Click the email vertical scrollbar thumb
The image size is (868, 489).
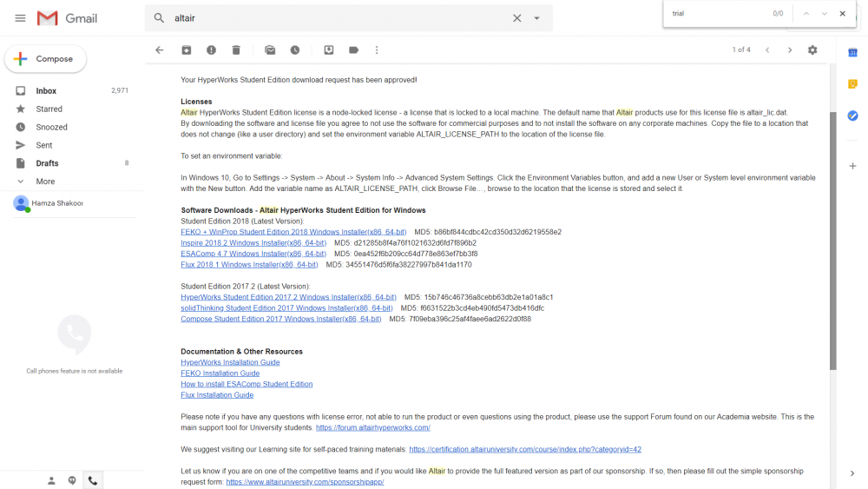click(x=832, y=241)
